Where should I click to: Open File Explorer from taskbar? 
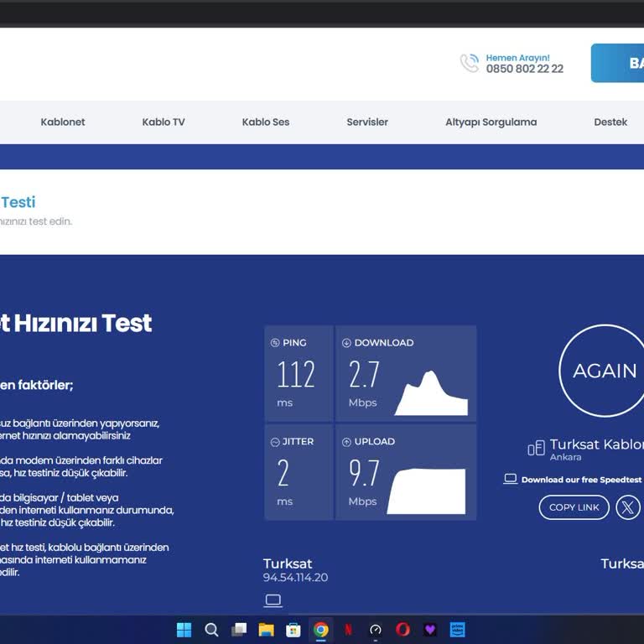266,630
